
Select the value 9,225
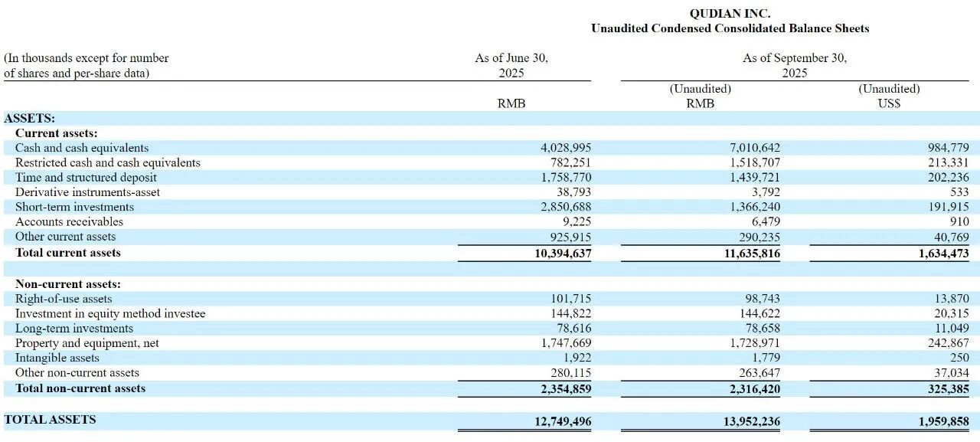[x=577, y=221]
